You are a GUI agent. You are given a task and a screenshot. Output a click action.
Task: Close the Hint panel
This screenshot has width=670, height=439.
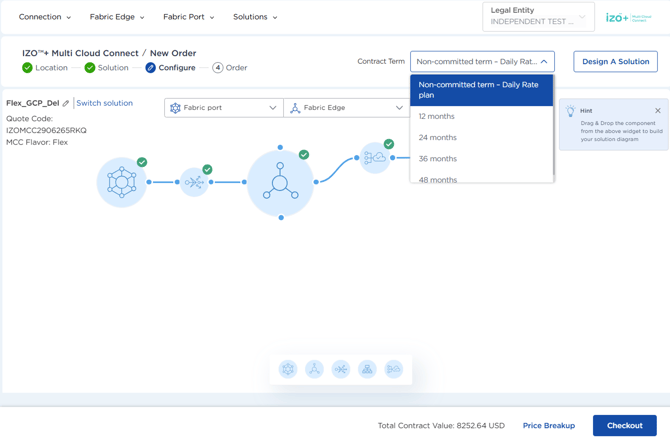click(658, 111)
